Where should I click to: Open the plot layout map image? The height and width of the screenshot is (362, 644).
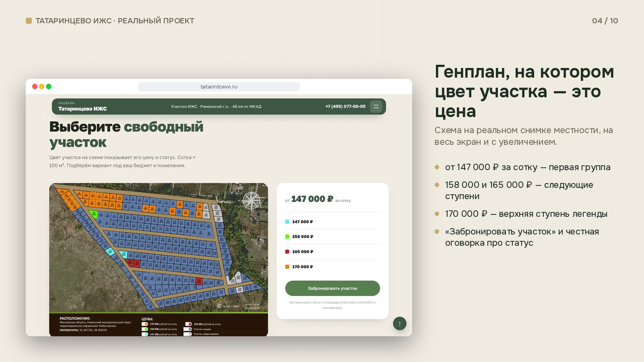[x=159, y=259]
